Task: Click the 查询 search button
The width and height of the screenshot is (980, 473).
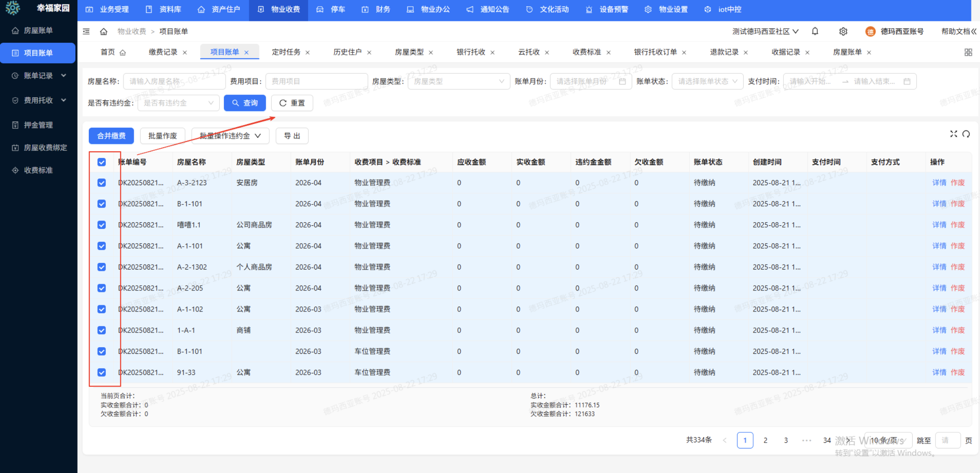Action: point(245,103)
